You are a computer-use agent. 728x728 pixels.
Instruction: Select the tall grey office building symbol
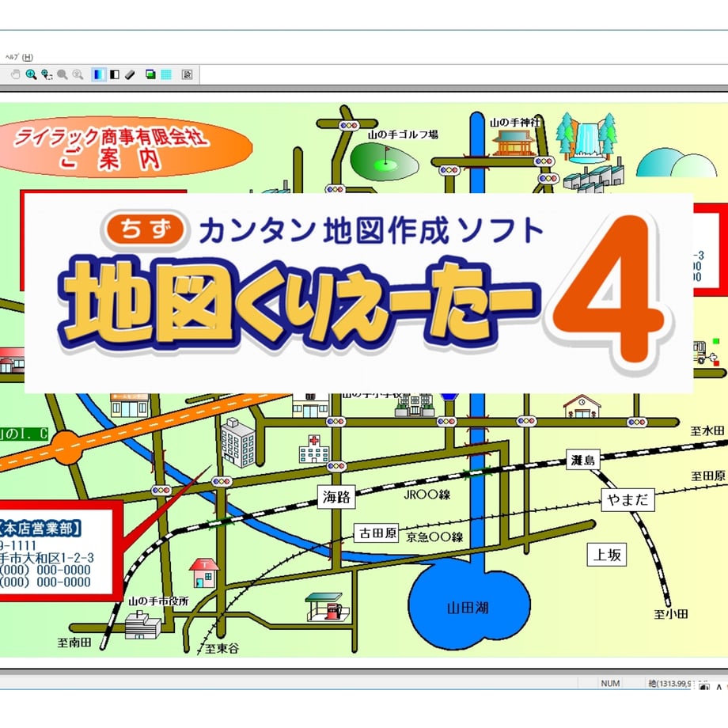click(238, 443)
